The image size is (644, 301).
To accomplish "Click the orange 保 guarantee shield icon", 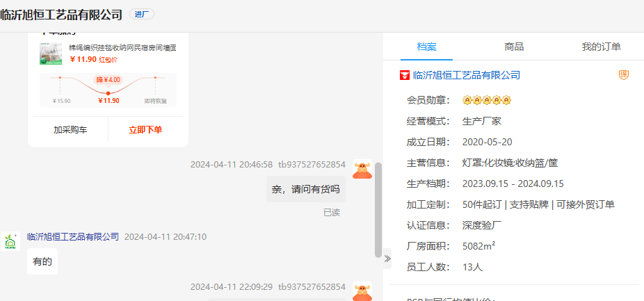I will tap(624, 75).
